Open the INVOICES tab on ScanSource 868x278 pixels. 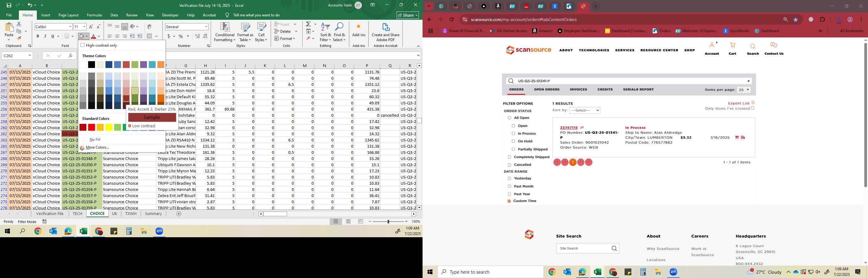578,90
